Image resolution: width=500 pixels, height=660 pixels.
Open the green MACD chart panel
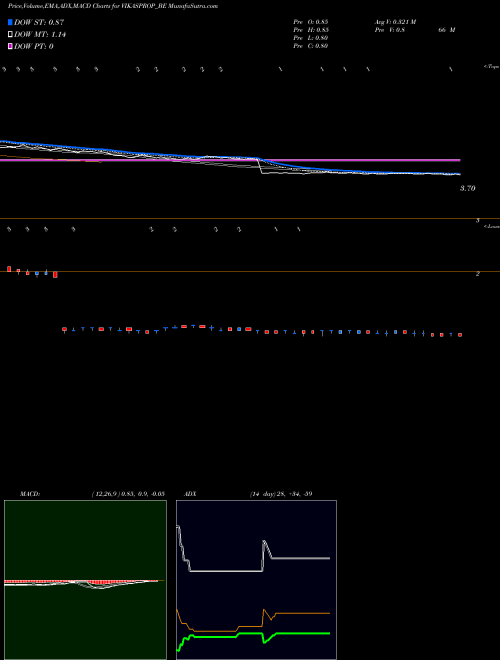tap(85, 580)
